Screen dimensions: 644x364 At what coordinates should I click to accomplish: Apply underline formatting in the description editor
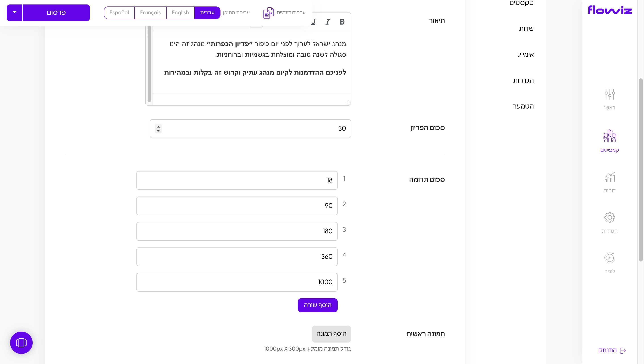click(313, 22)
